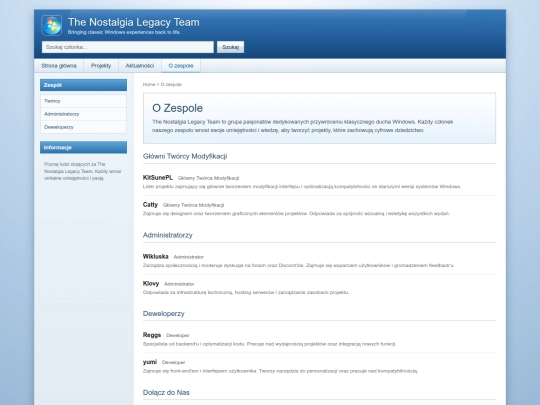Image resolution: width=540 pixels, height=405 pixels.
Task: Select the member name yumi
Action: 150,362
